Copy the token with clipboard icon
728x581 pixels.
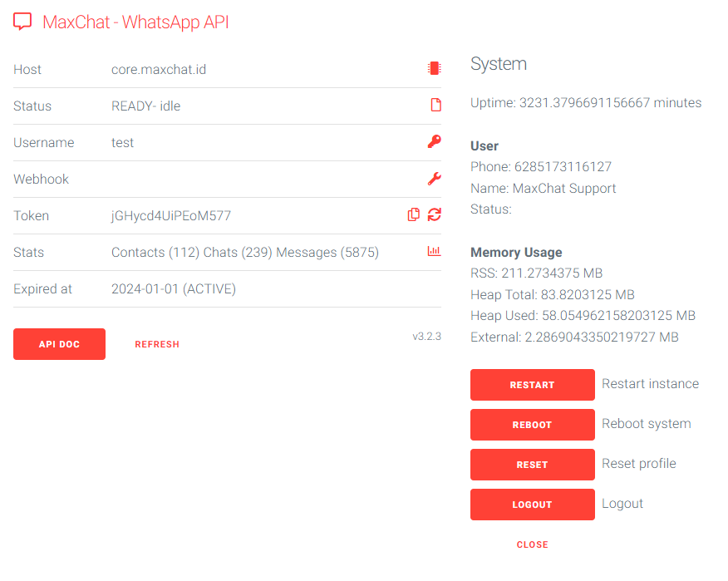413,214
